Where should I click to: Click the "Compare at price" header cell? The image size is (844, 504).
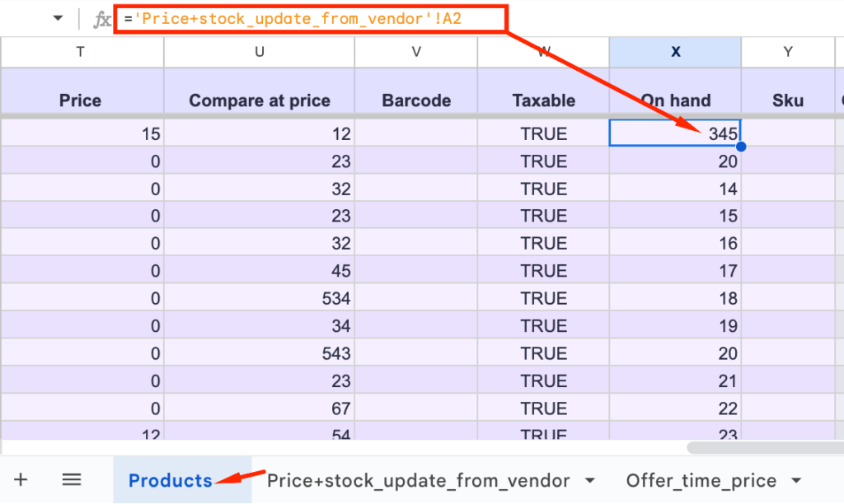(x=260, y=100)
